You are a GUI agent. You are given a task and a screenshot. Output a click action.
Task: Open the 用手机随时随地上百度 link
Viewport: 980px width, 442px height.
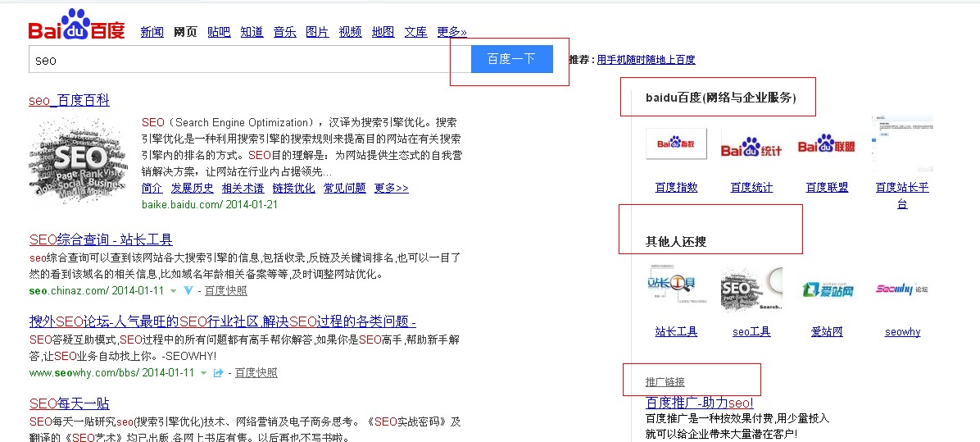tap(646, 60)
